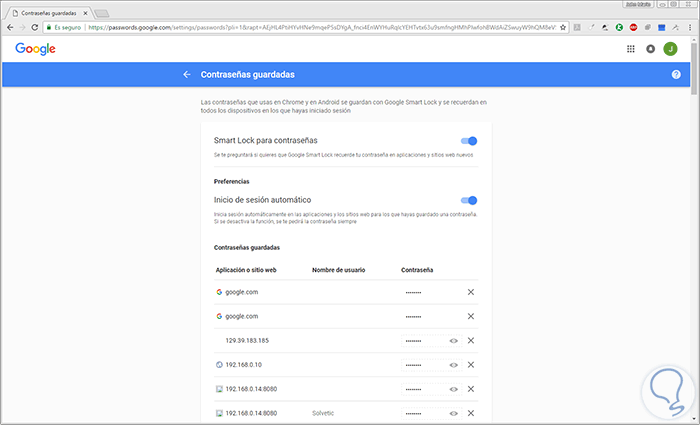Reload the page with browser refresh button
Screen dimensions: 700x425
(x=35, y=27)
